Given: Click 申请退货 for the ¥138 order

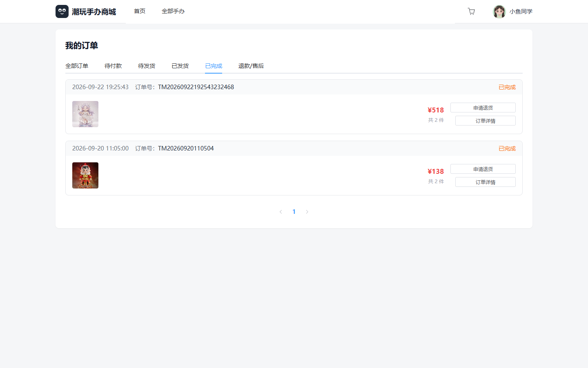Looking at the screenshot, I should pyautogui.click(x=483, y=169).
